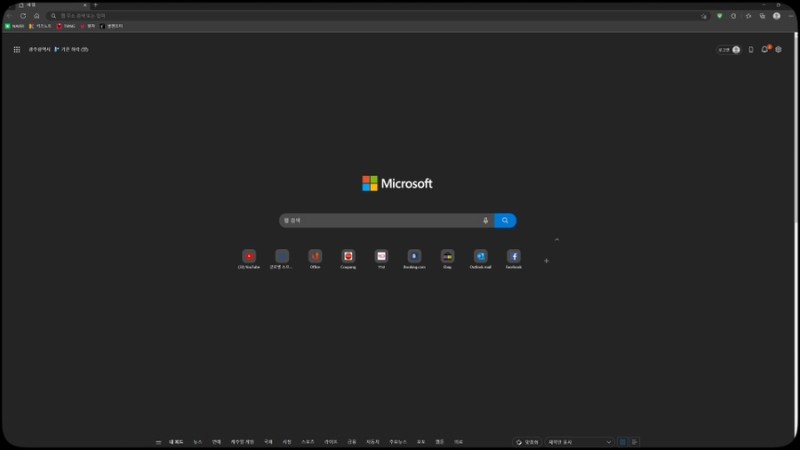Reload the page with the refresh button

pyautogui.click(x=23, y=16)
